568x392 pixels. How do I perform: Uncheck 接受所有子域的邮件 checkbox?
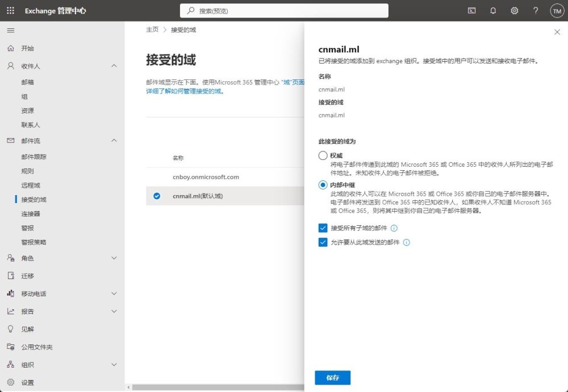pos(323,228)
